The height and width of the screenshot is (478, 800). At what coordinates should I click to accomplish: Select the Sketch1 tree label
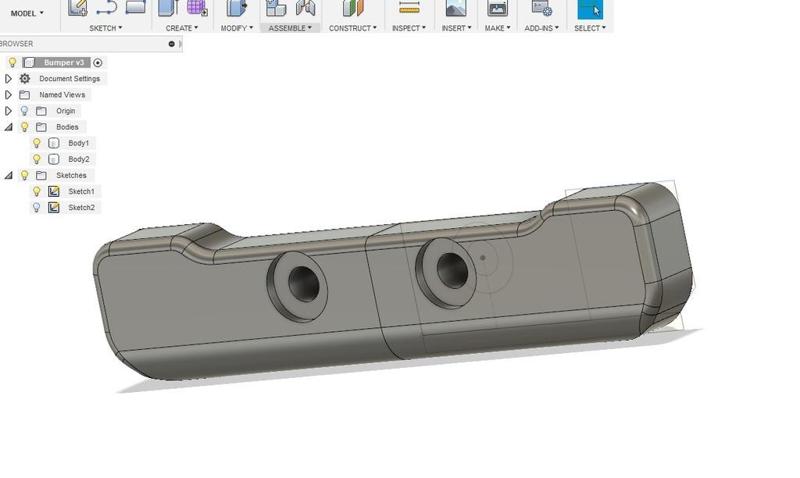point(81,191)
